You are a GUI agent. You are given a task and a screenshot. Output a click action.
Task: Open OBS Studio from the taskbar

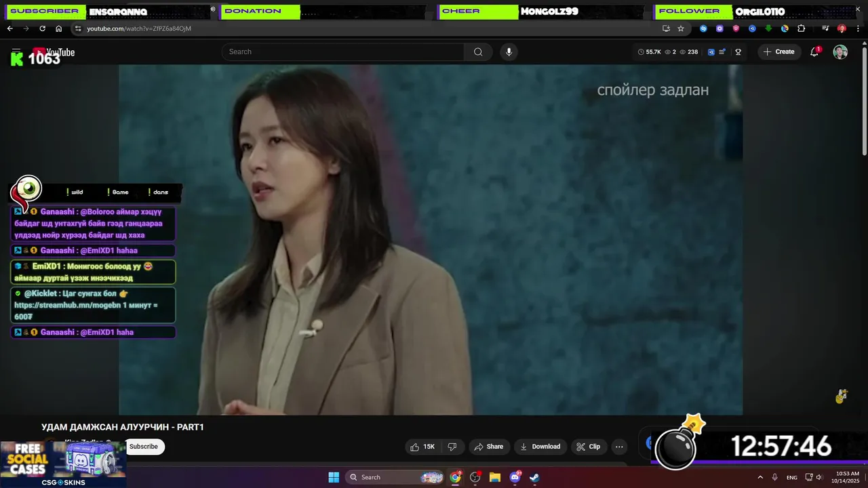475,477
